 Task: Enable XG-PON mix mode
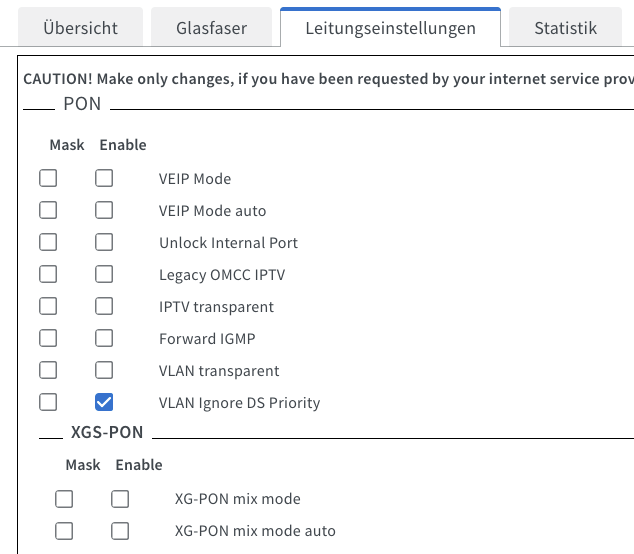point(120,499)
